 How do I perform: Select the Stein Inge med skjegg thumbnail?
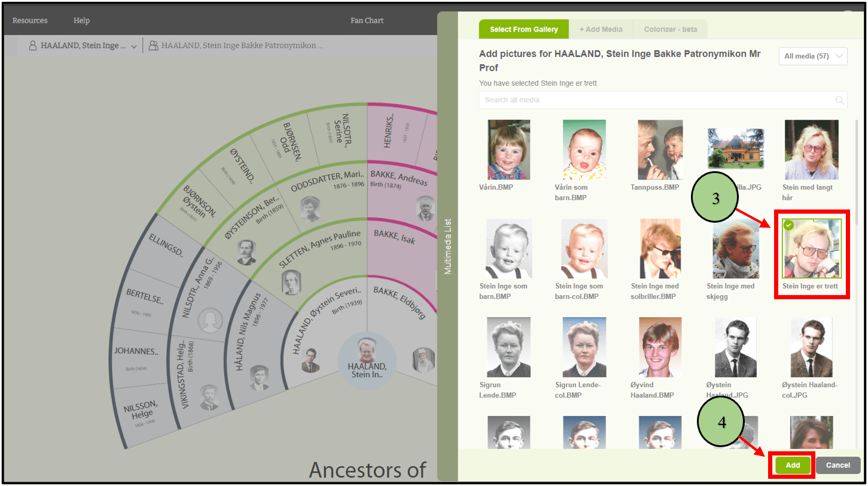pos(735,248)
